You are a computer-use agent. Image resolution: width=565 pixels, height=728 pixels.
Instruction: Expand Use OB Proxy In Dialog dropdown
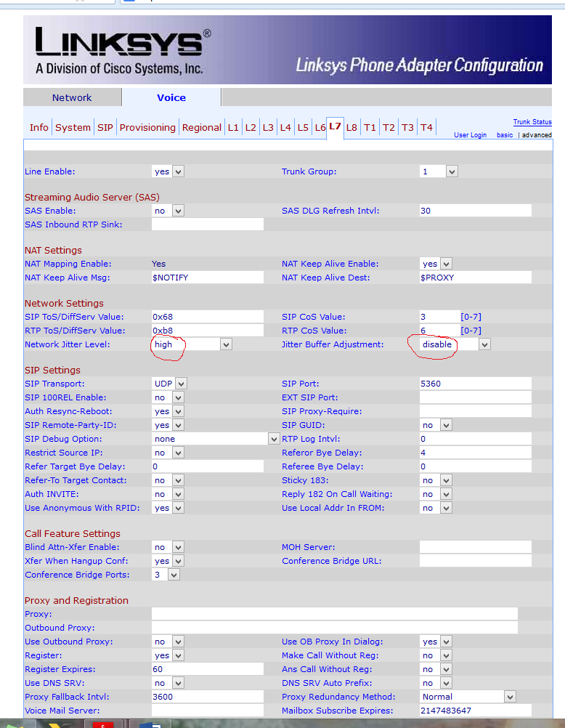[436, 642]
